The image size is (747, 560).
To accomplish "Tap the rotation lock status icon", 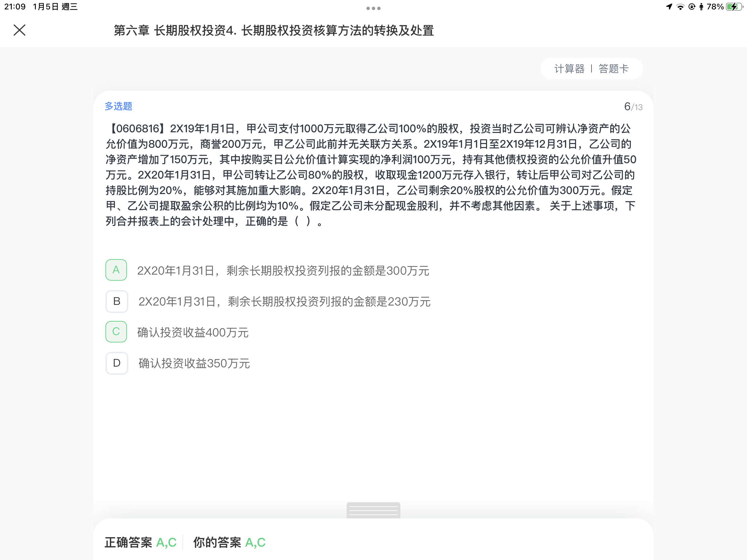I will point(692,7).
